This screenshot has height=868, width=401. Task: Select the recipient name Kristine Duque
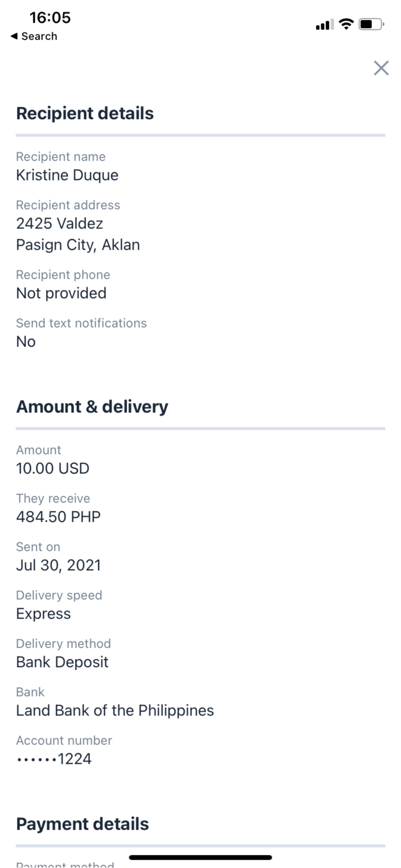tap(67, 175)
